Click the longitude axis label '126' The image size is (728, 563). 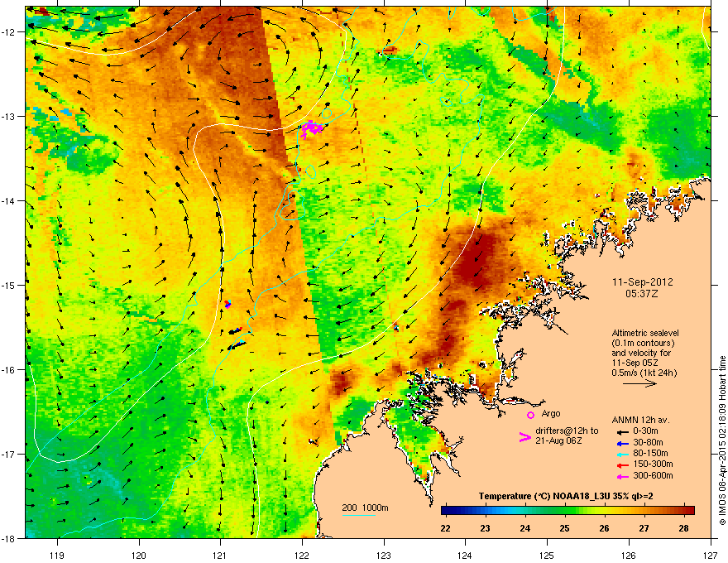[629, 555]
